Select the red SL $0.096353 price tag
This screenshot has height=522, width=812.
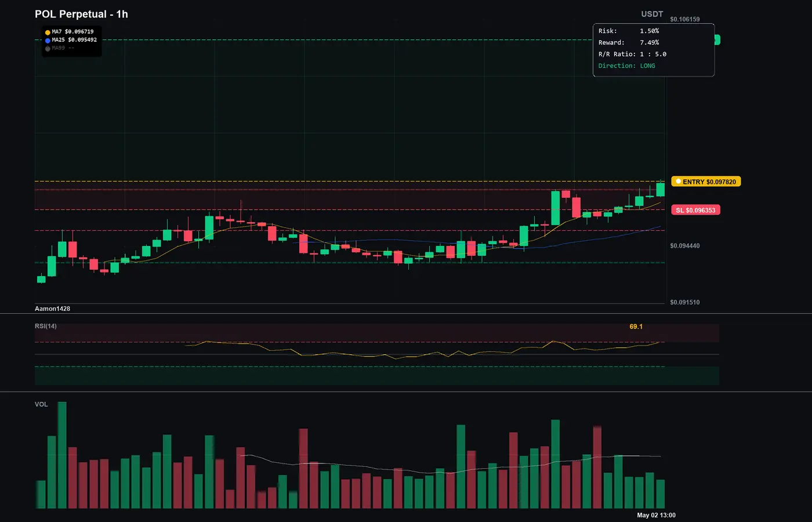point(695,210)
